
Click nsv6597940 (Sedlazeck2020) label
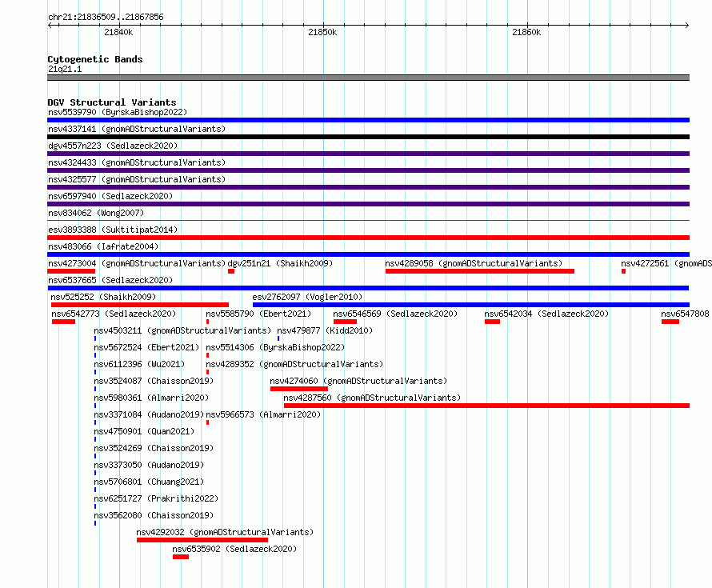(x=110, y=196)
